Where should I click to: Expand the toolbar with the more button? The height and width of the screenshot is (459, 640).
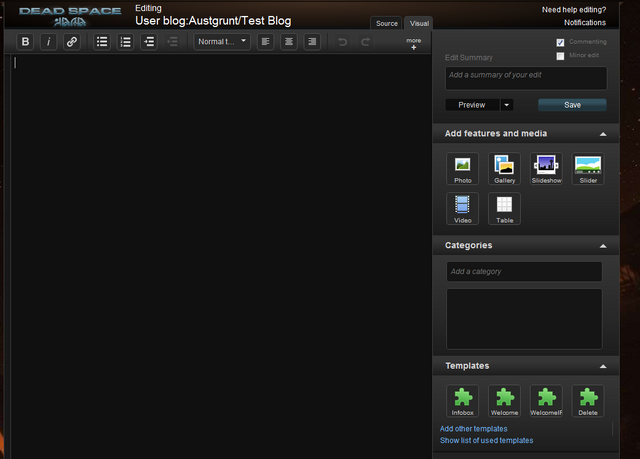[x=413, y=44]
